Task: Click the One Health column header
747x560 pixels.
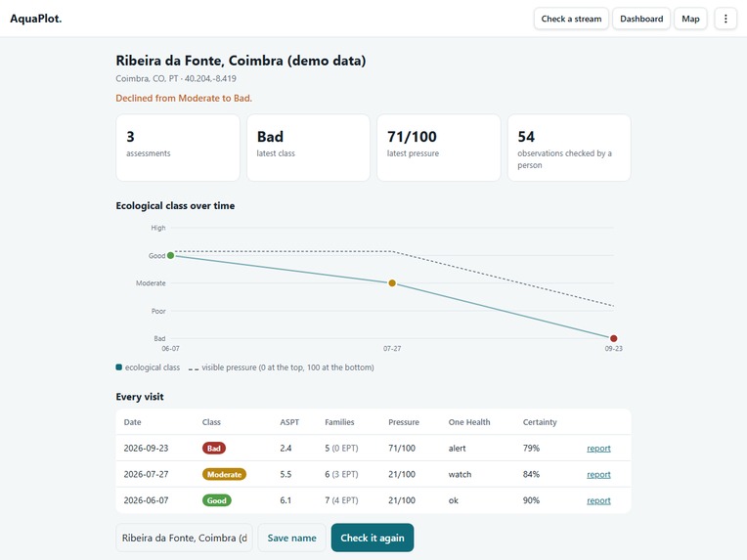Action: [x=469, y=422]
